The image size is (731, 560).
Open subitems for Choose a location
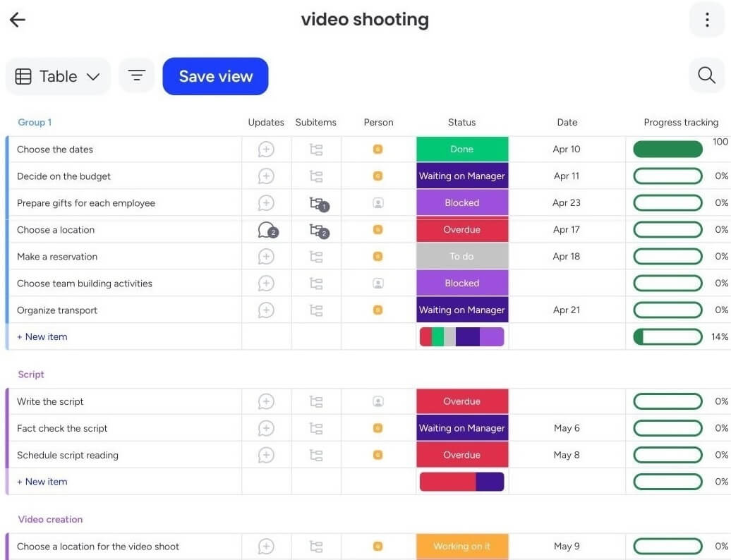tap(317, 229)
